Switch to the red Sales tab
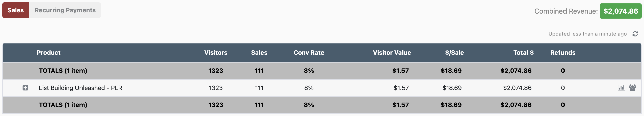This screenshot has width=644, height=116. point(16,10)
